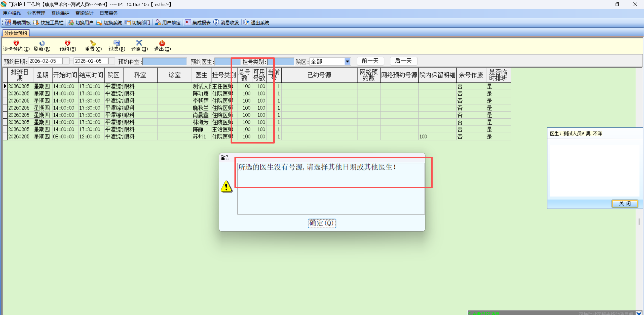Click the 后一天 next day button

pos(403,61)
